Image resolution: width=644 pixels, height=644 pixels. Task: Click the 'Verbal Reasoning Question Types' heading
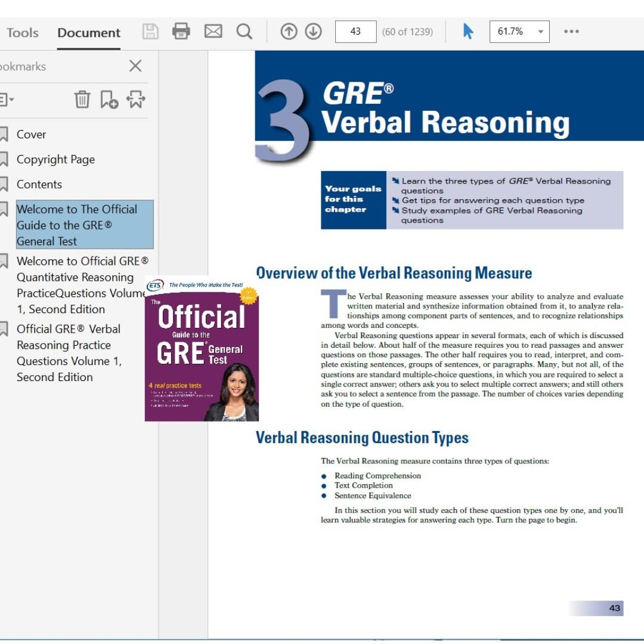pos(362,438)
